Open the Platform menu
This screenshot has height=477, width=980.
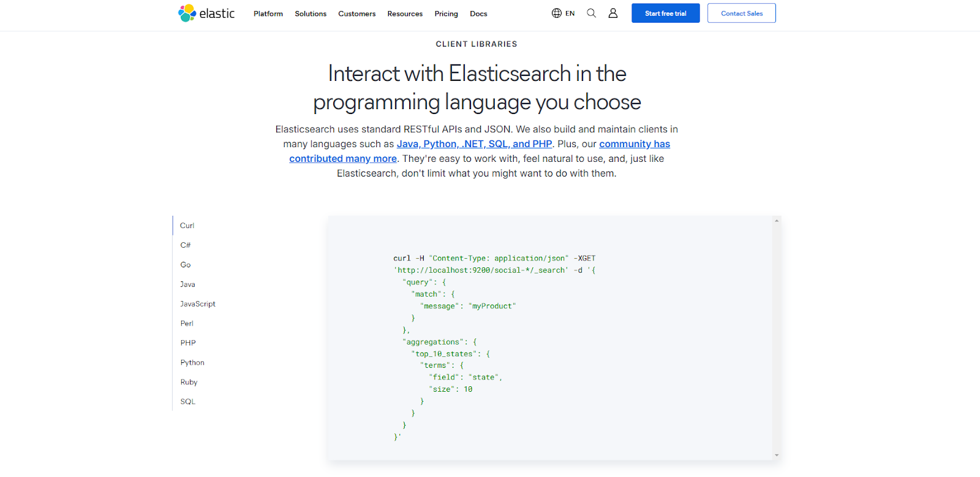tap(268, 13)
